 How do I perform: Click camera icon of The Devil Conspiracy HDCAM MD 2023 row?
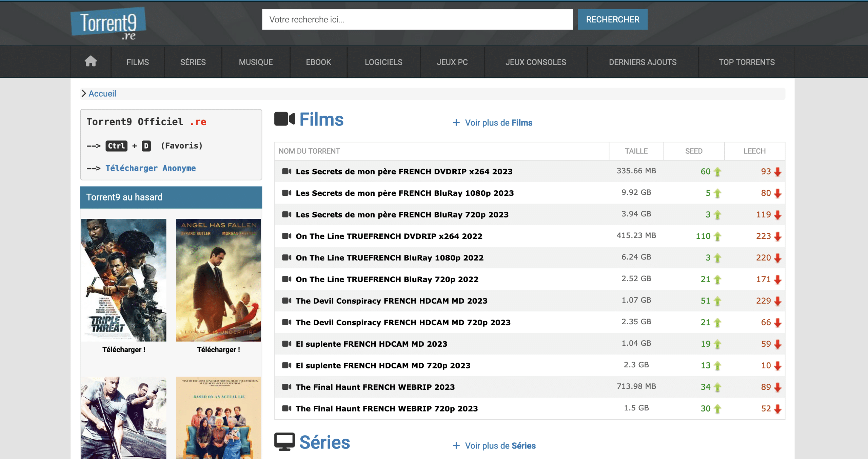tap(287, 301)
